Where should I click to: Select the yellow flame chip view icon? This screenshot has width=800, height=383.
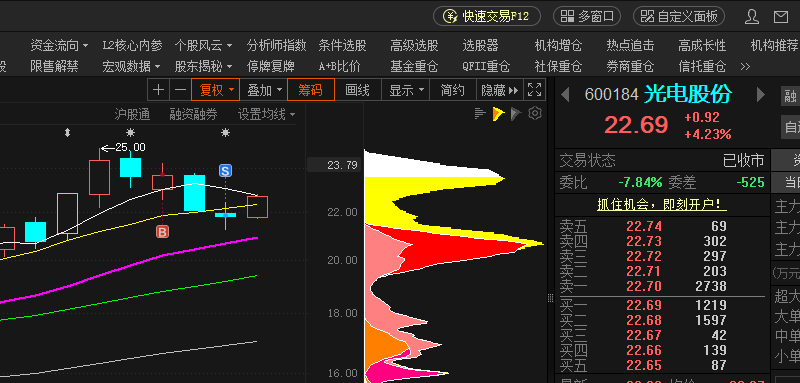coord(498,114)
